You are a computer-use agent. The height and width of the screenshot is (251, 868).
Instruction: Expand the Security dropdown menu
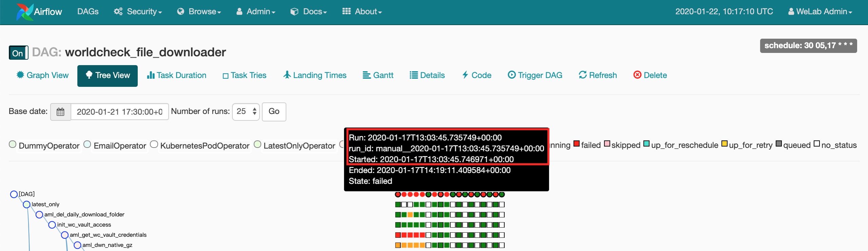(x=138, y=12)
